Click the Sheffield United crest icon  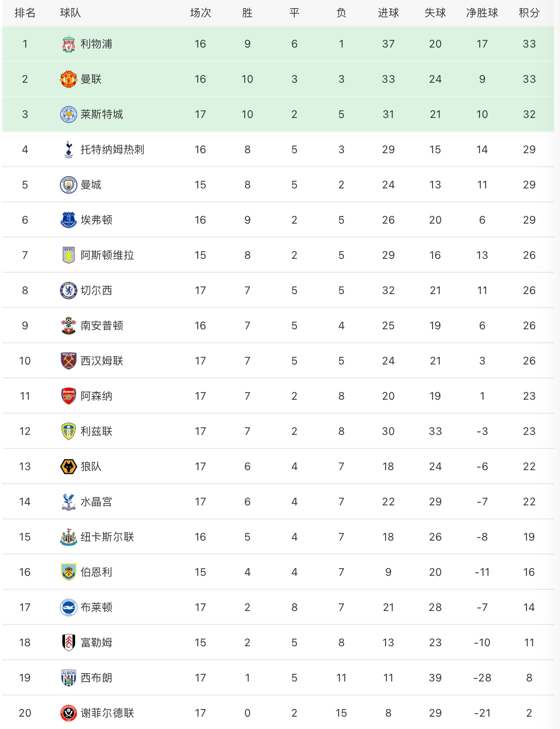click(69, 713)
